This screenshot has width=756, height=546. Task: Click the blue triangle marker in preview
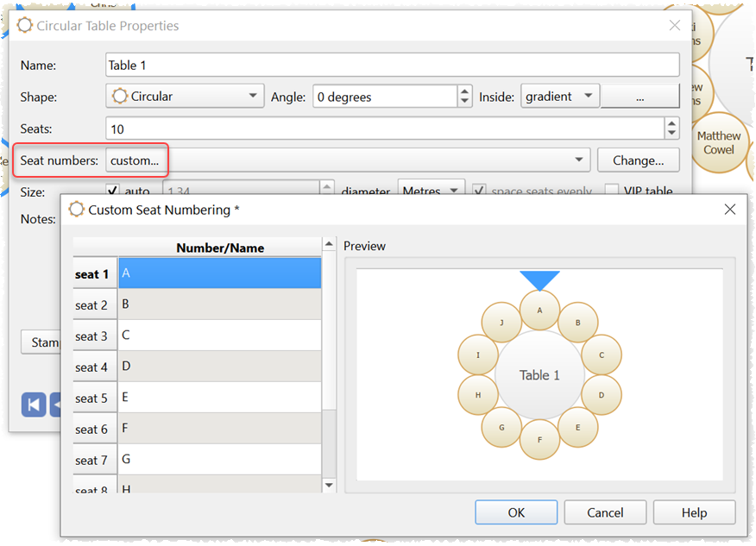point(539,280)
